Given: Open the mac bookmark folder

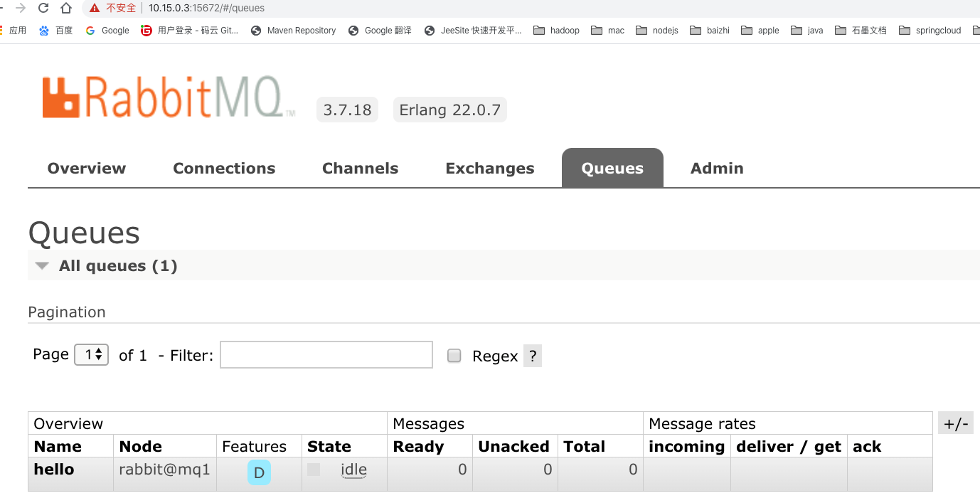Looking at the screenshot, I should point(608,31).
